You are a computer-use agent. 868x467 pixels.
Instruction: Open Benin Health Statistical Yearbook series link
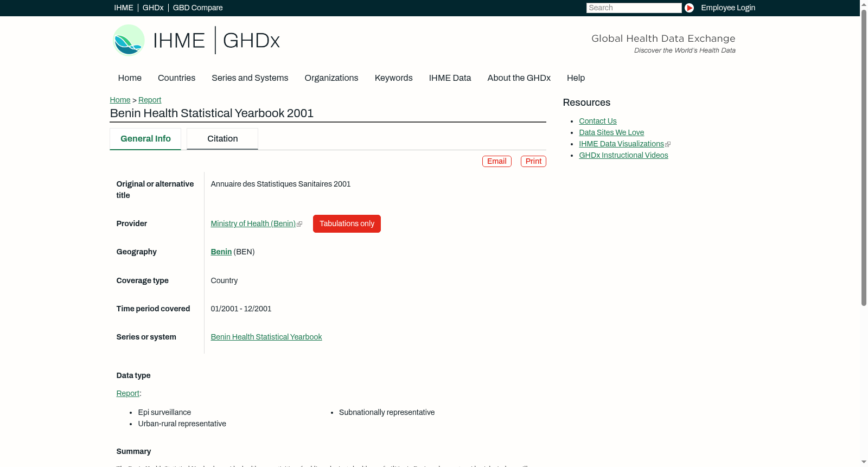click(x=266, y=337)
